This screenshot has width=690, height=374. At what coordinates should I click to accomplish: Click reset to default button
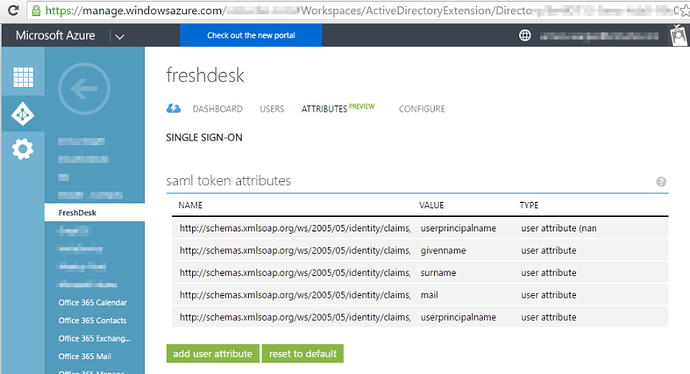click(303, 354)
